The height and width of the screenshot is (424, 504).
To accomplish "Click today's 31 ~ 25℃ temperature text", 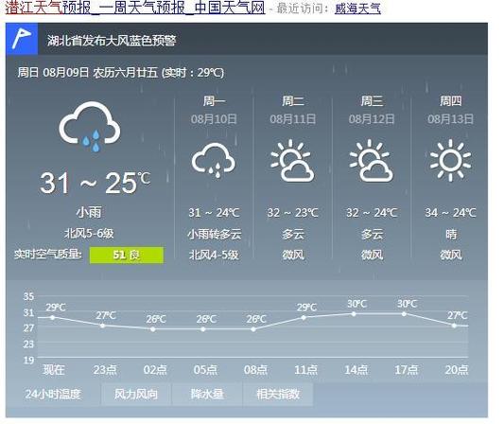I will click(x=96, y=183).
